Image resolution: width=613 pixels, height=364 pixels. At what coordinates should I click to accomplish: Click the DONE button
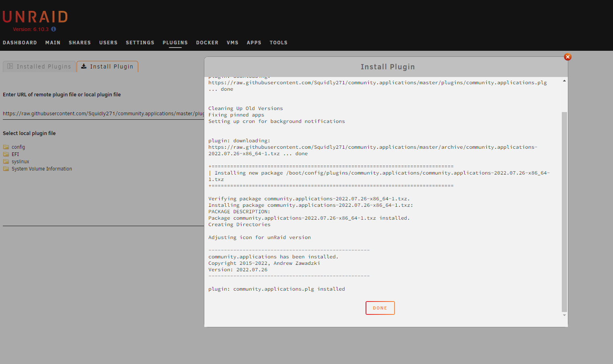coord(380,308)
